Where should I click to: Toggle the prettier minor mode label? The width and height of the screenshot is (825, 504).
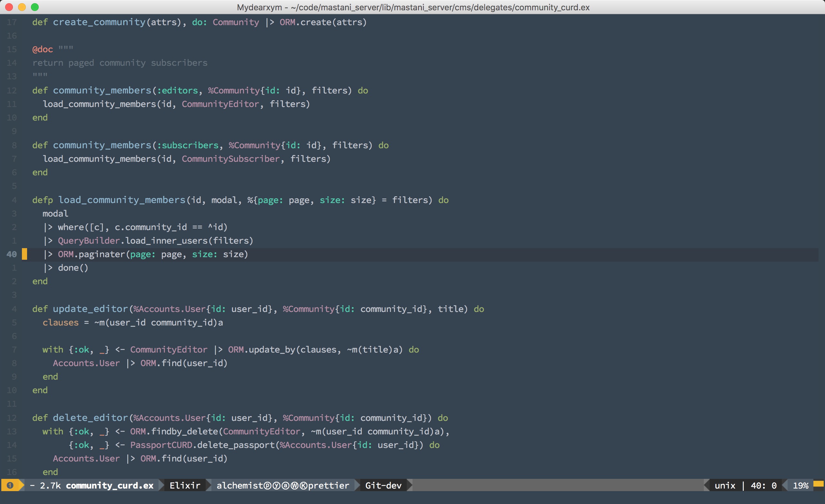(x=328, y=486)
